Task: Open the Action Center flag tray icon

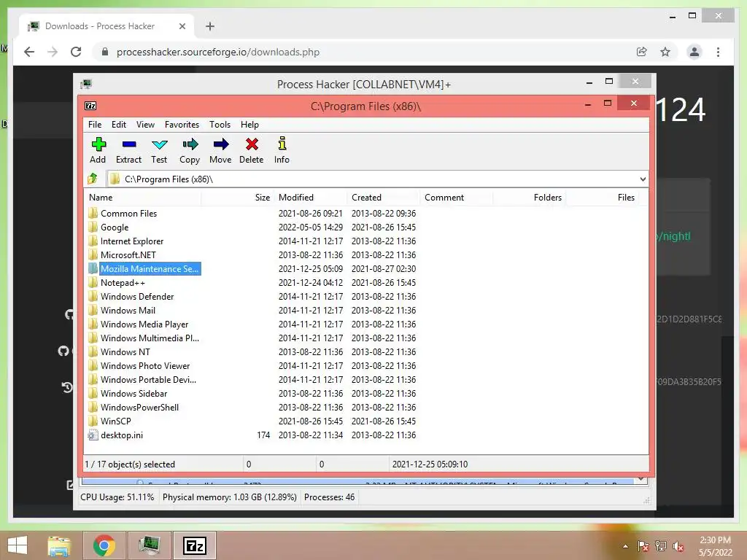Action: point(643,547)
